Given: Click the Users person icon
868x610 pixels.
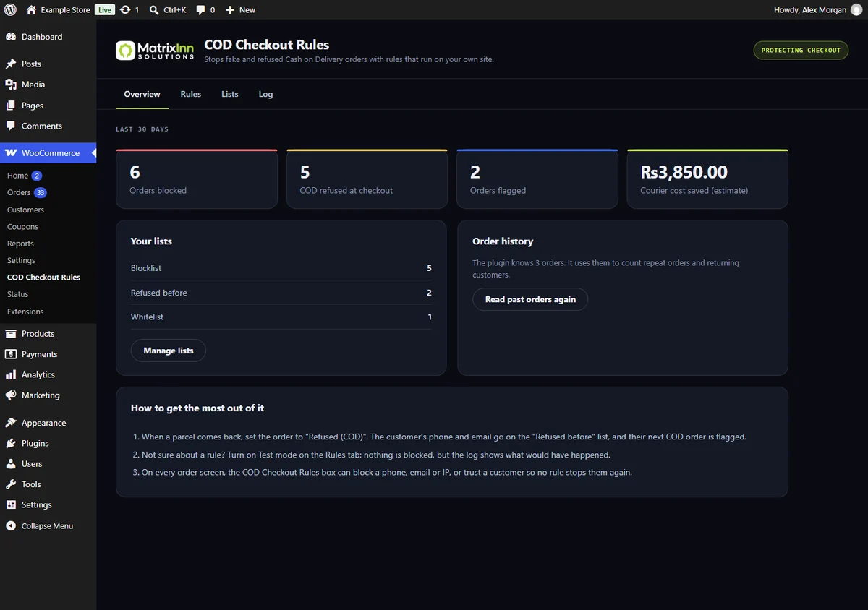Looking at the screenshot, I should point(11,464).
